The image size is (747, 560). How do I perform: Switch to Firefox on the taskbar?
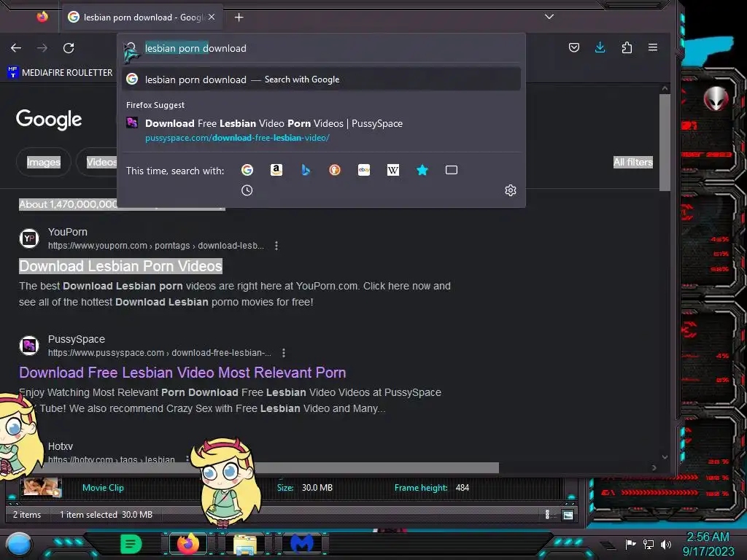point(188,543)
